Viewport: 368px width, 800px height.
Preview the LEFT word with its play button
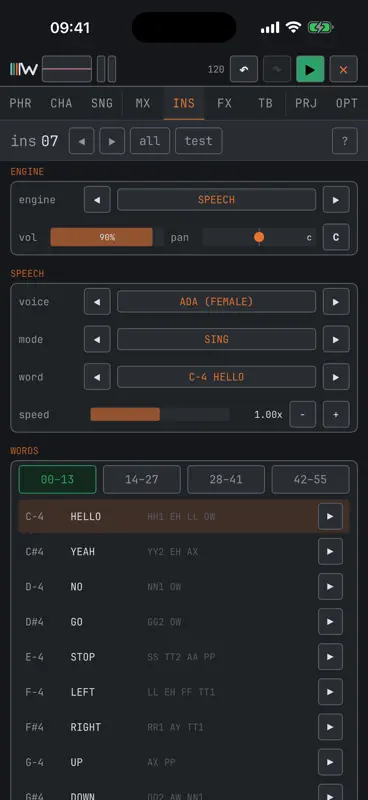point(330,692)
